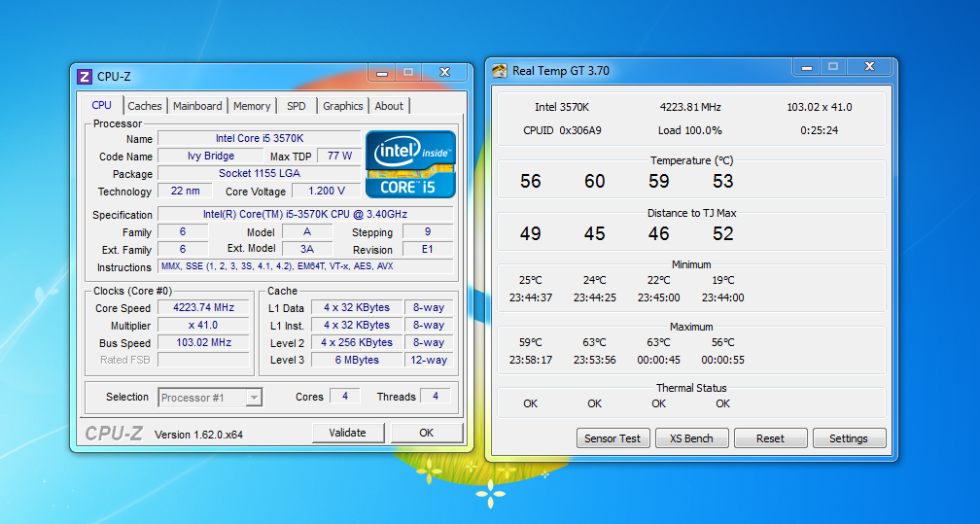Viewport: 980px width, 524px height.
Task: Click the Intel Core i5 logo badge
Action: [410, 164]
